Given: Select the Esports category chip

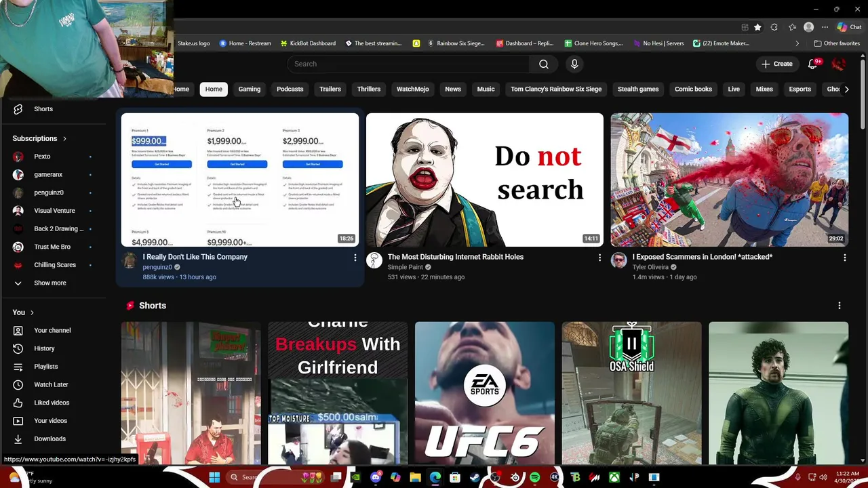Looking at the screenshot, I should [x=800, y=89].
